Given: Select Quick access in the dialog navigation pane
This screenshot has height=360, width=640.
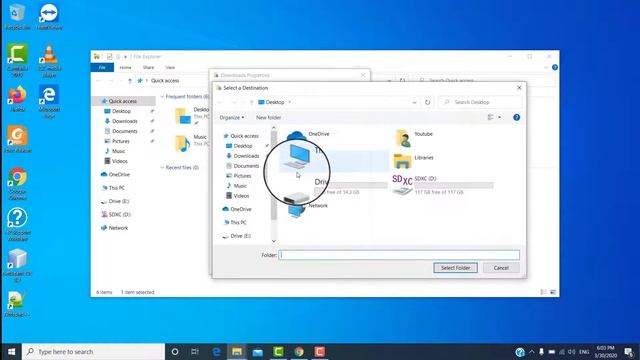Looking at the screenshot, I should click(x=241, y=136).
